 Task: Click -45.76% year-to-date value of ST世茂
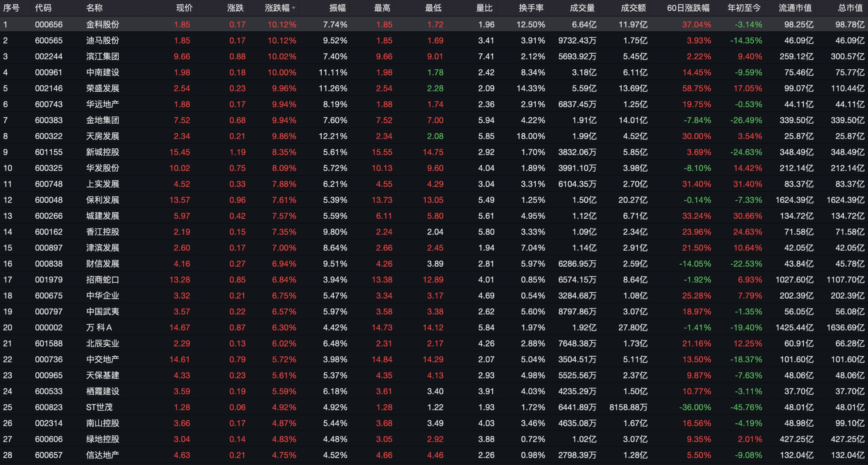[746, 407]
